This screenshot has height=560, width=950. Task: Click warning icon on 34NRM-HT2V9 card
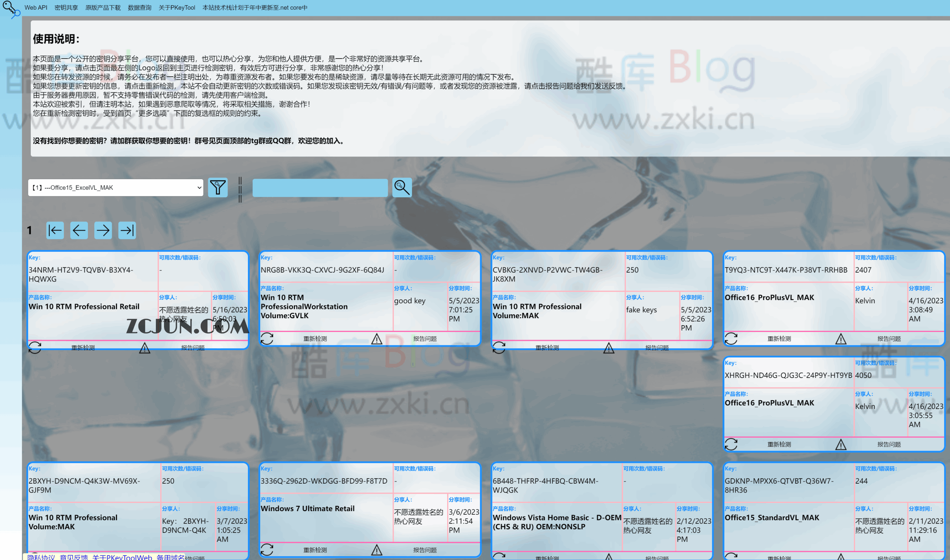[x=145, y=347]
